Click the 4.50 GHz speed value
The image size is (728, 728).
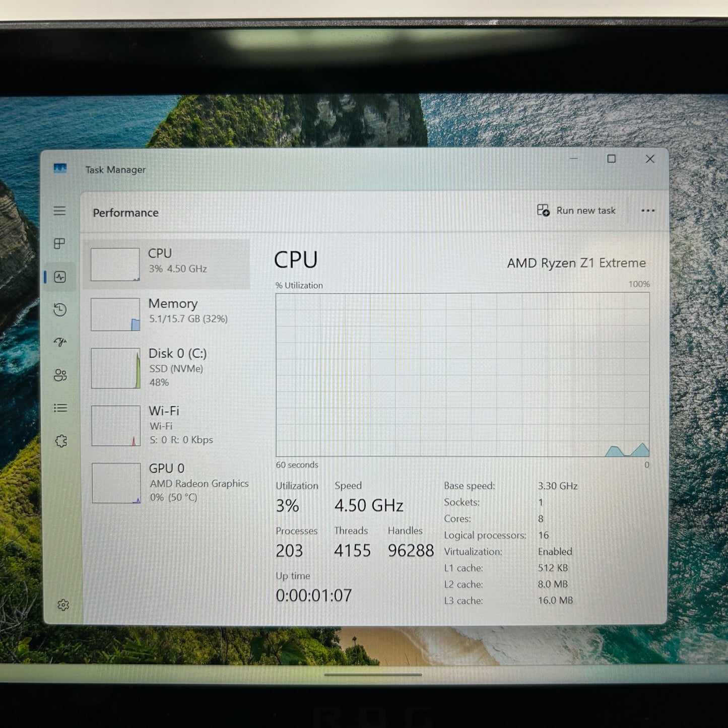point(369,505)
